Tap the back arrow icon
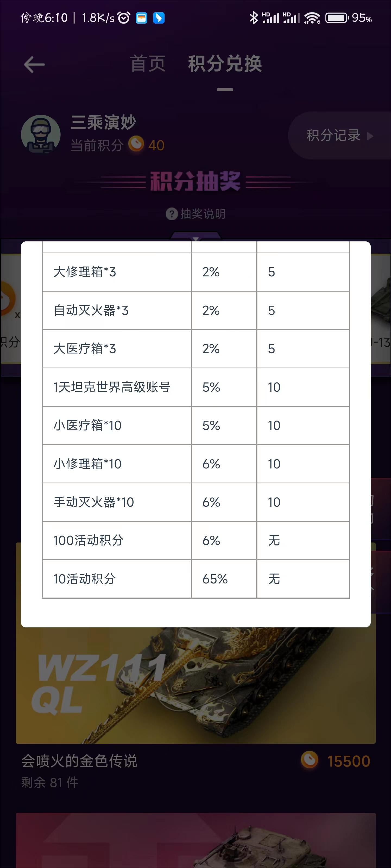Image resolution: width=391 pixels, height=868 pixels. (34, 64)
